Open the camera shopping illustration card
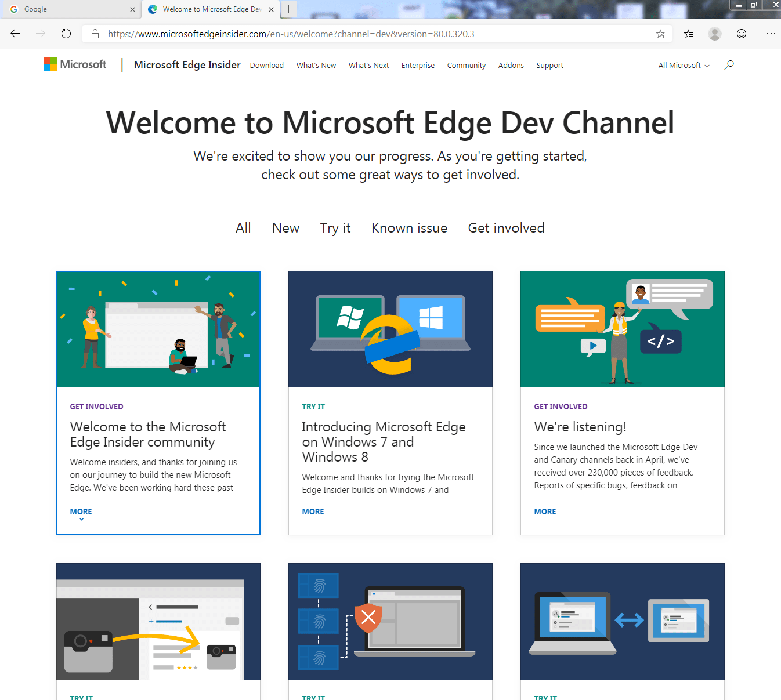Viewport: 781px width, 700px height. (x=158, y=621)
